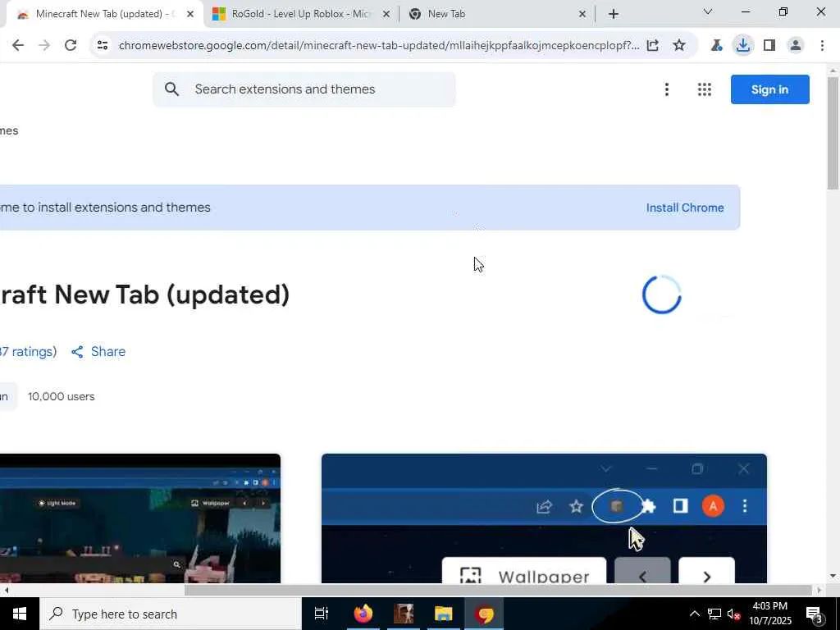Image resolution: width=840 pixels, height=630 pixels.
Task: Open the ratings link
Action: pos(28,352)
